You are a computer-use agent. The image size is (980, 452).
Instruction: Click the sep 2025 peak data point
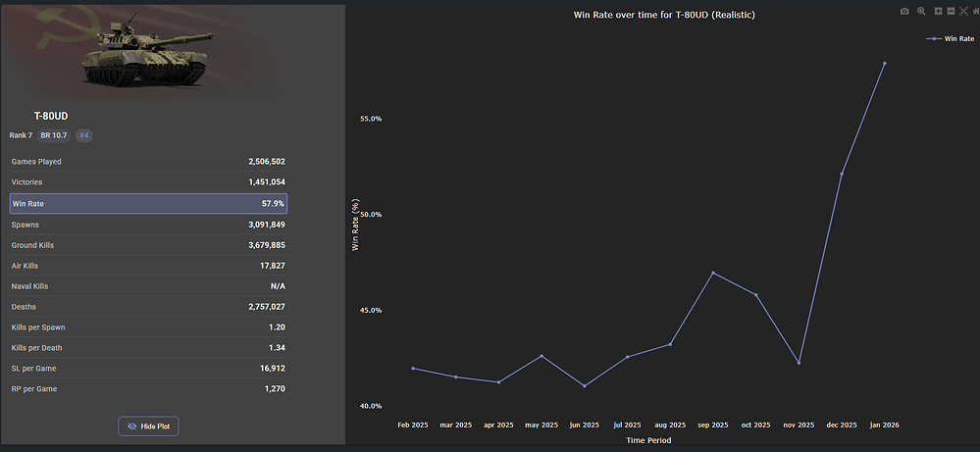point(713,273)
